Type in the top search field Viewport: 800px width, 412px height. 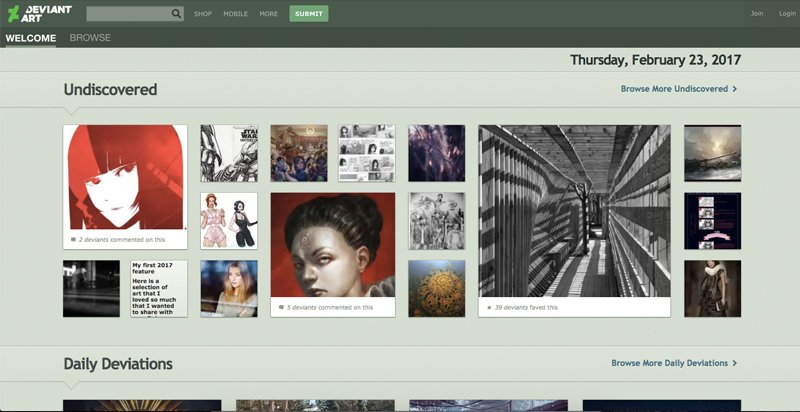coord(128,14)
